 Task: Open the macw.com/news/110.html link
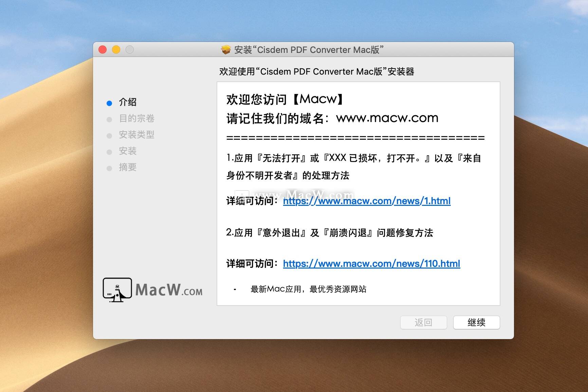point(371,264)
